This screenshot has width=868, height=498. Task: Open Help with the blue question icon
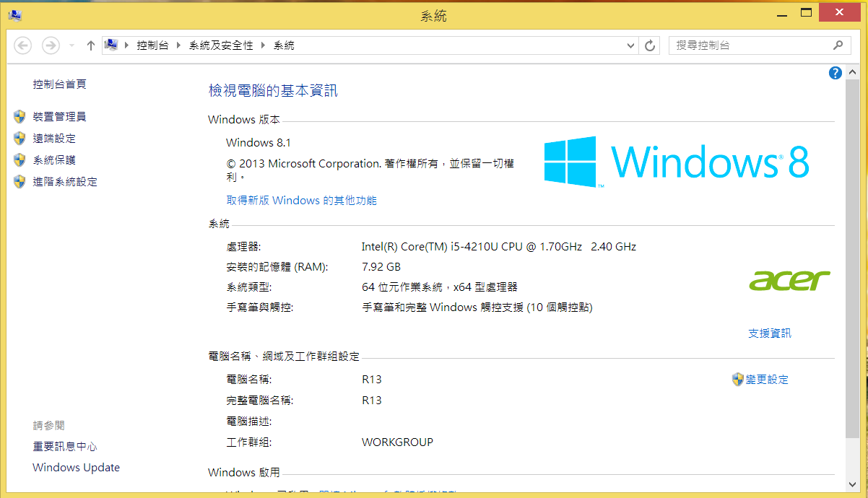836,73
